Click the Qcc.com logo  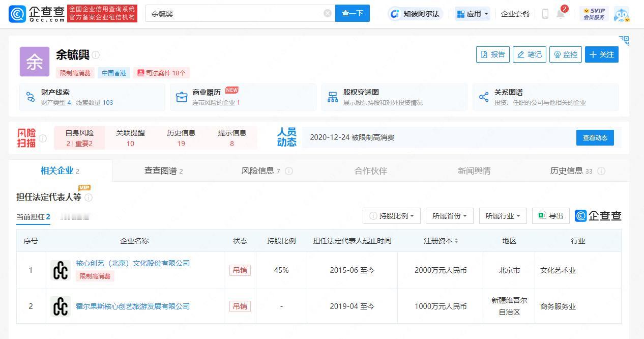37,14
